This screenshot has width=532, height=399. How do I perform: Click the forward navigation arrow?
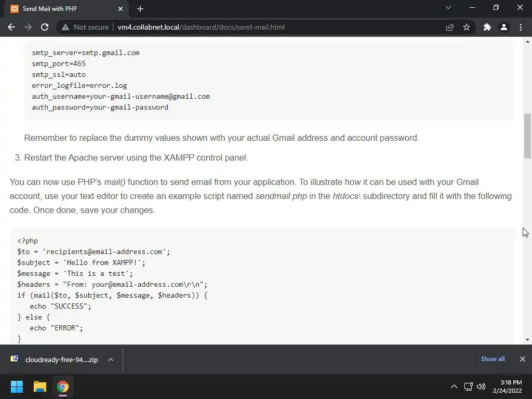[28, 27]
